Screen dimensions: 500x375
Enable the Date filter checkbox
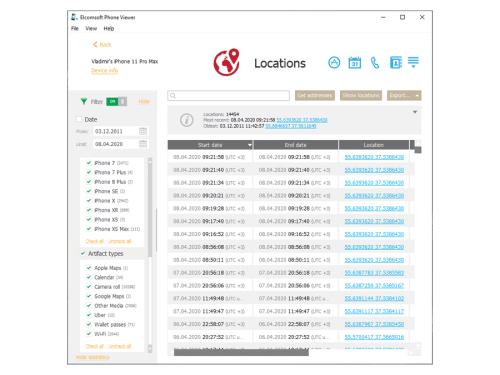click(79, 119)
